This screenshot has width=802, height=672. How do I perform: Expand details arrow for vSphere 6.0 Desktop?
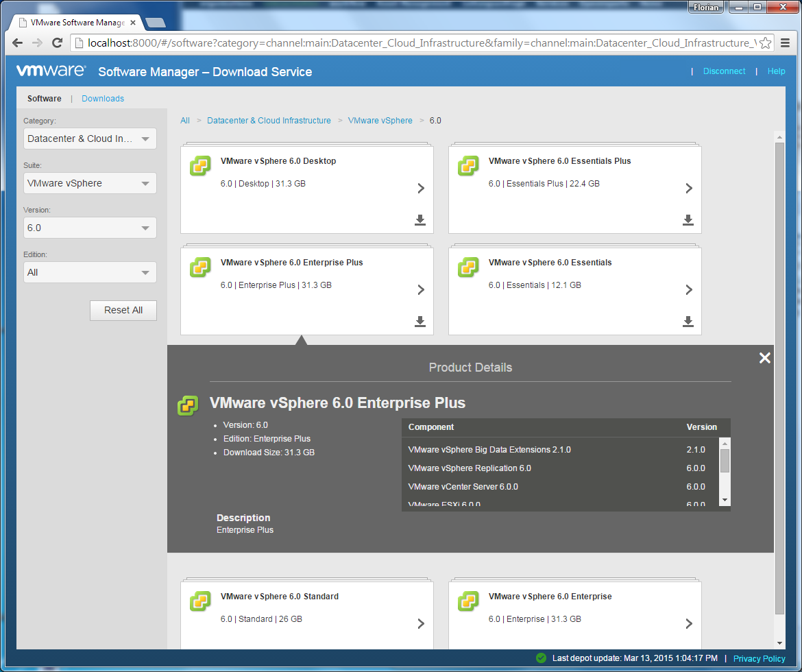point(421,189)
